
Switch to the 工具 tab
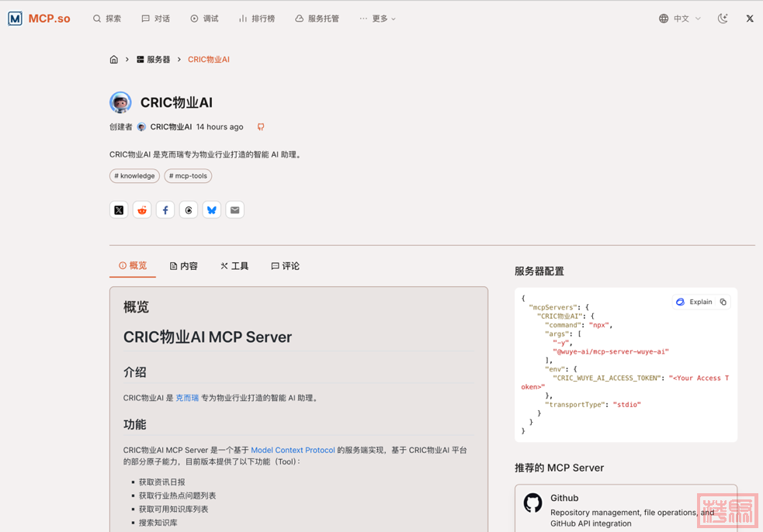pyautogui.click(x=234, y=266)
